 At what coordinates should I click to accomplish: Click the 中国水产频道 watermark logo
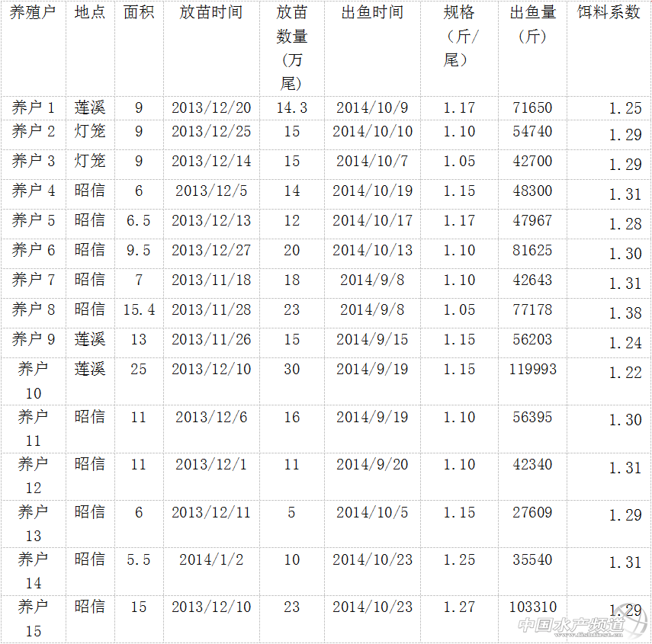pos(572,625)
